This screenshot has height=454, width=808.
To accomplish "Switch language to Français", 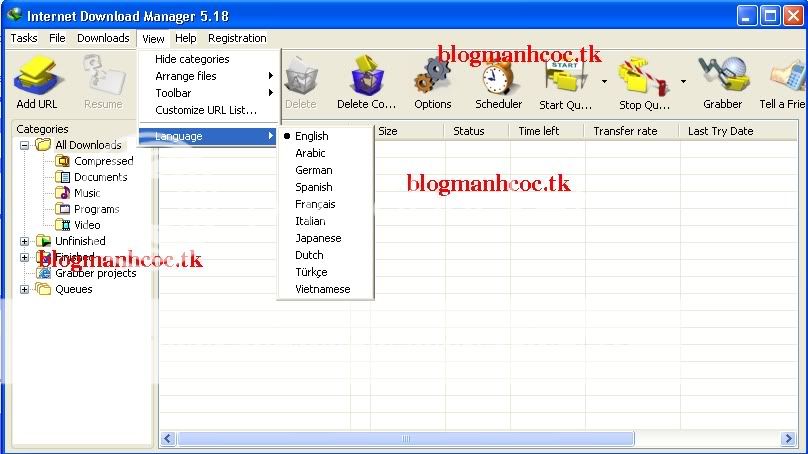I will click(x=325, y=204).
